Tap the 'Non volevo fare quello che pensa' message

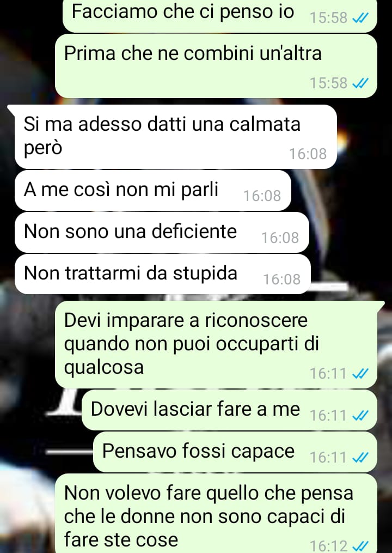click(216, 513)
